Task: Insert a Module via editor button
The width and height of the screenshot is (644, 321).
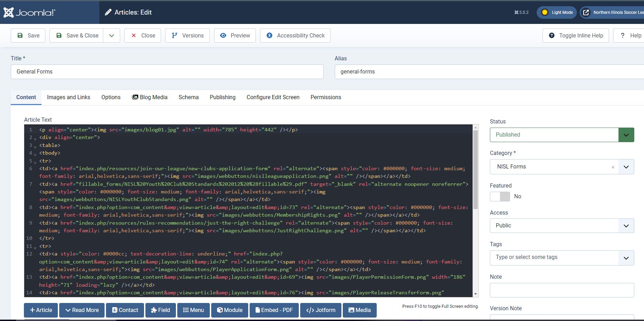Action: coord(230,310)
